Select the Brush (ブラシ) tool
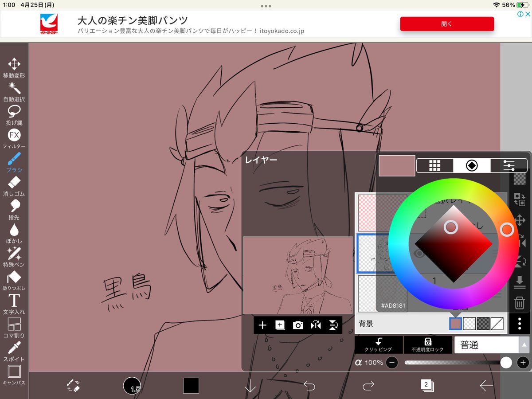Image resolution: width=532 pixels, height=399 pixels. (x=14, y=162)
